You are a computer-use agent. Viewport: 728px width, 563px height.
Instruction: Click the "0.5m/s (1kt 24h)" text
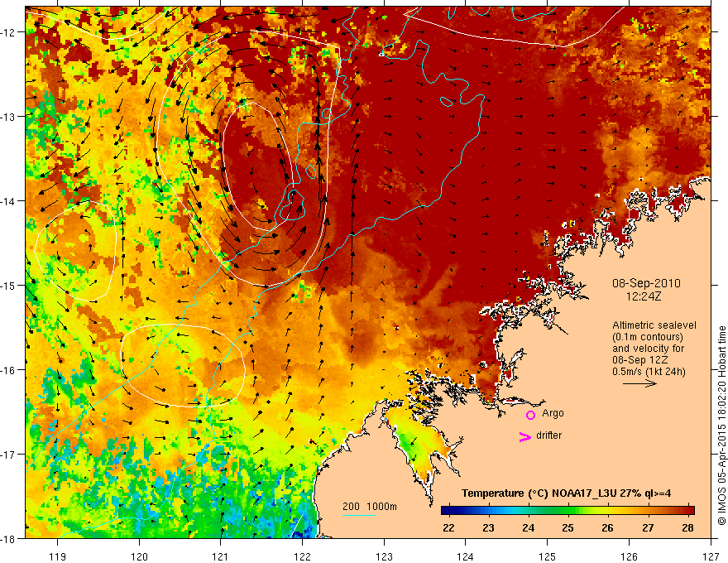pyautogui.click(x=649, y=372)
